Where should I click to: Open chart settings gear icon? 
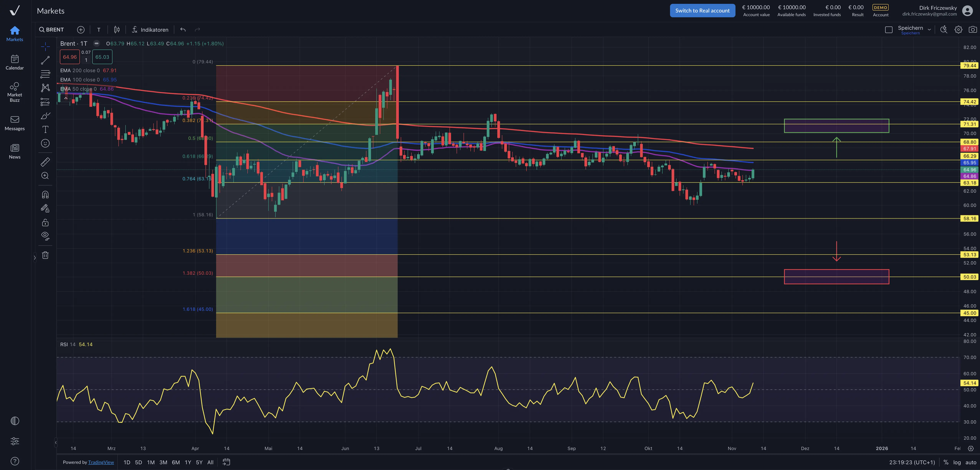tap(958, 30)
